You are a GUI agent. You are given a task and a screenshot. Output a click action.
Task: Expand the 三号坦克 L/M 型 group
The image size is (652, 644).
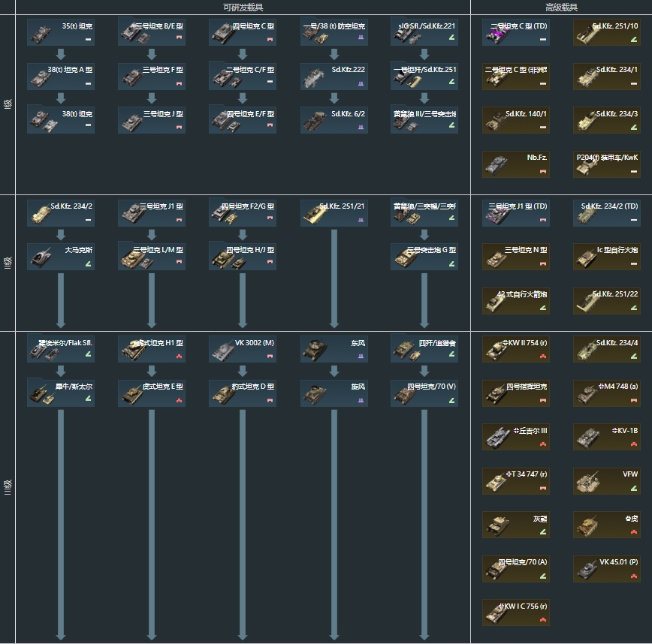(x=152, y=256)
